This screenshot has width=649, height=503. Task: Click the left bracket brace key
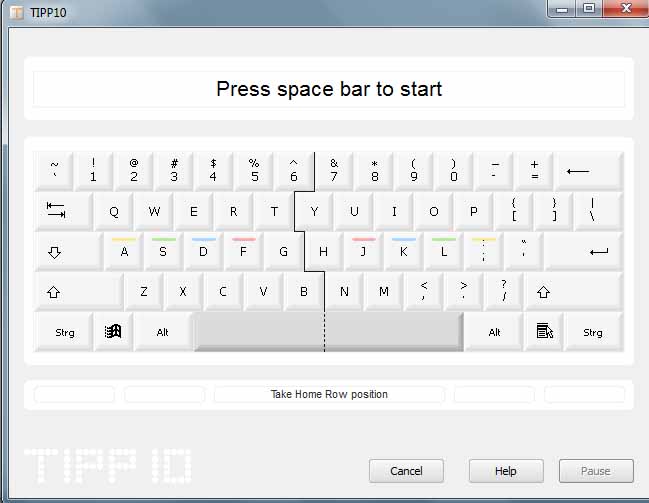[x=514, y=211]
